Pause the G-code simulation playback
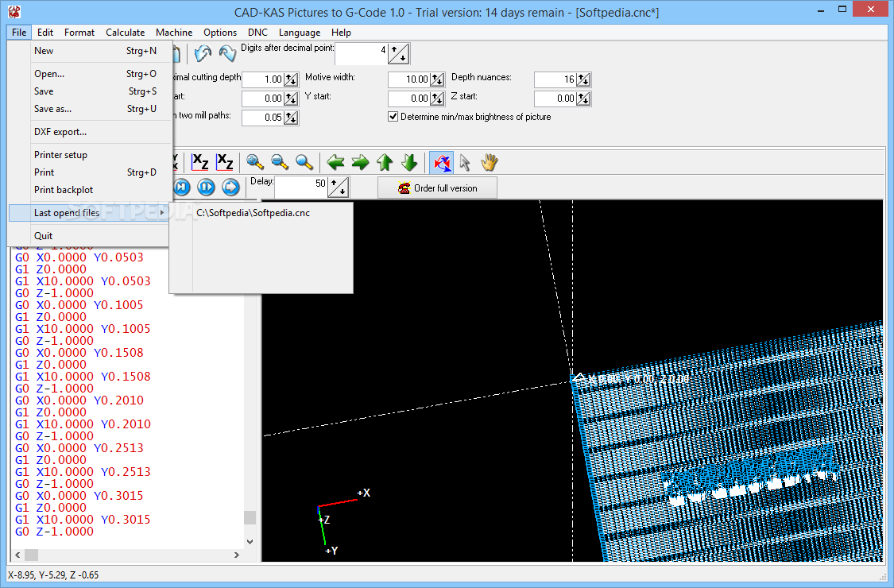 click(x=206, y=187)
